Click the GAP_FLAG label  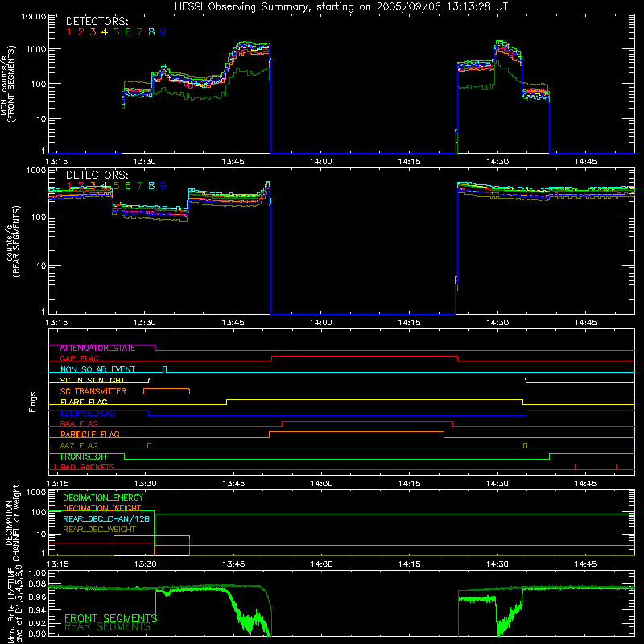(79, 359)
